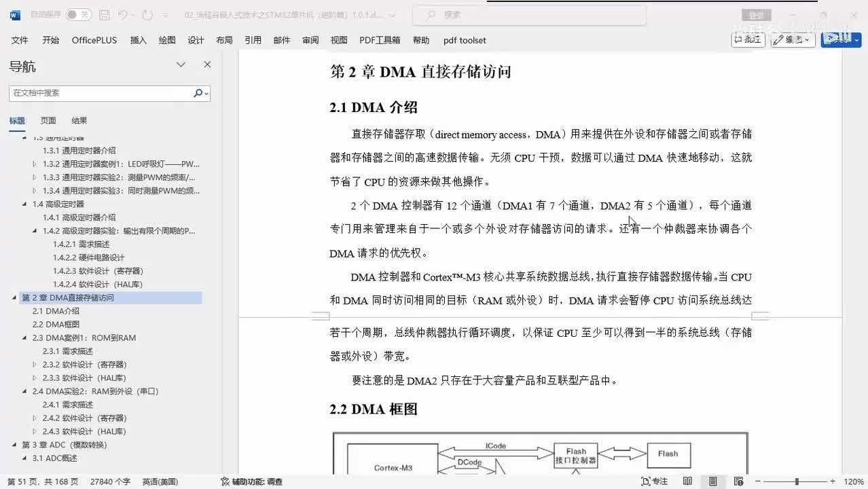Go to heading 2.4.1 需求描述

(67, 405)
